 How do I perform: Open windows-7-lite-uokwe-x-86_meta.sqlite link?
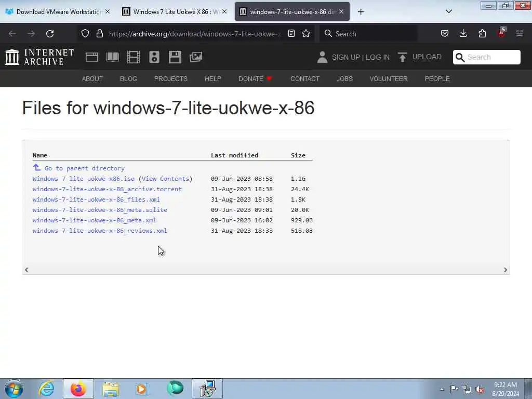pyautogui.click(x=100, y=210)
